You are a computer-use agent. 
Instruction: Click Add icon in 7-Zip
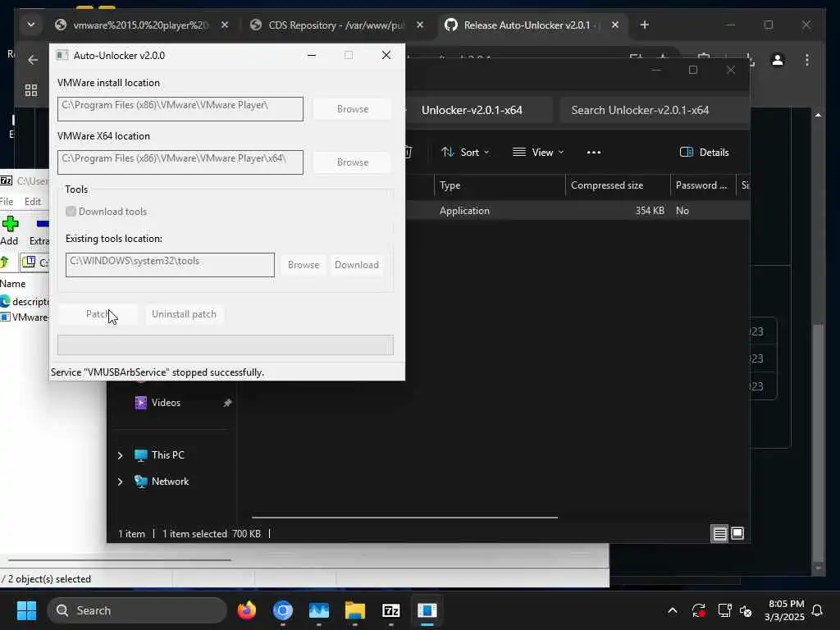[x=10, y=231]
